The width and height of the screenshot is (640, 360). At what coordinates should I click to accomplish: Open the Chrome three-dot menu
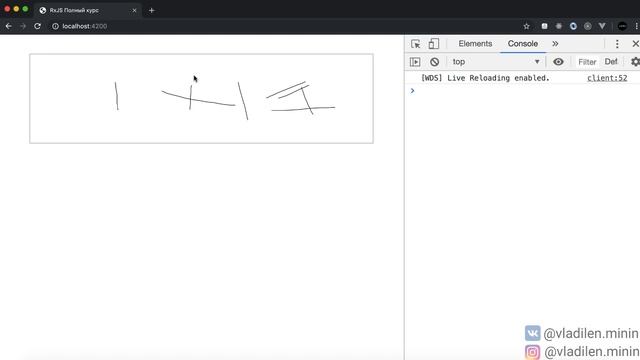(637, 26)
